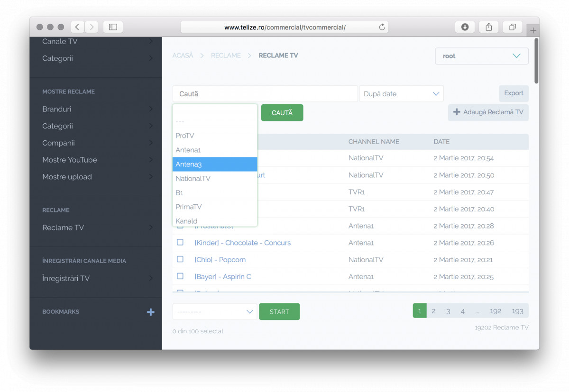569x392 pixels.
Task: Select ProTV in the channel dropdown list
Action: 215,136
